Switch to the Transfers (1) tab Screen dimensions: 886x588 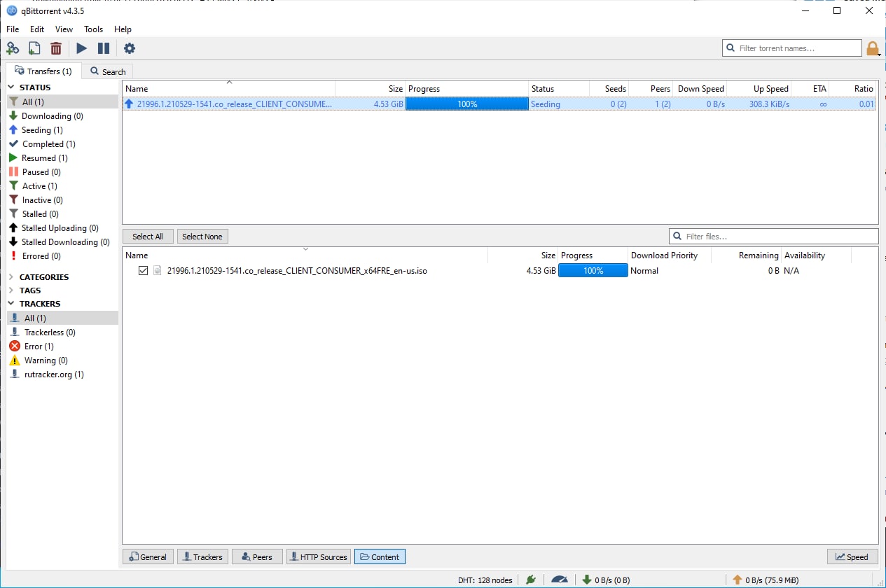43,71
